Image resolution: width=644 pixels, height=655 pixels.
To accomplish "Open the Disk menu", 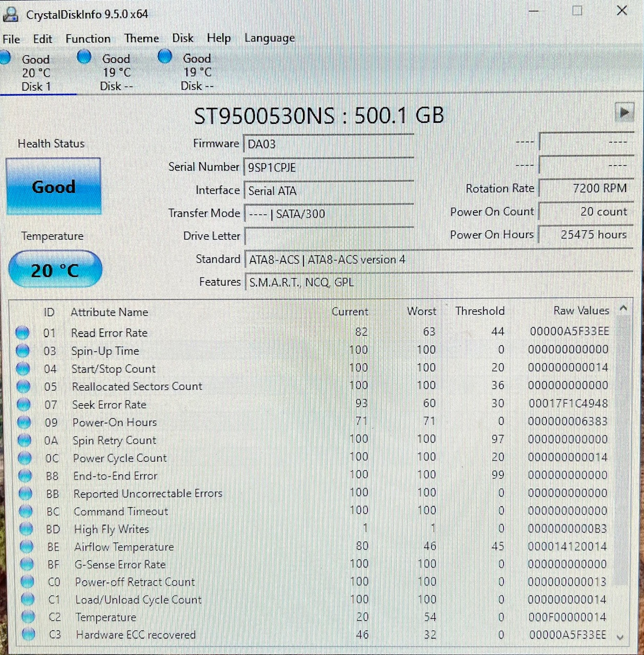I will tap(183, 38).
